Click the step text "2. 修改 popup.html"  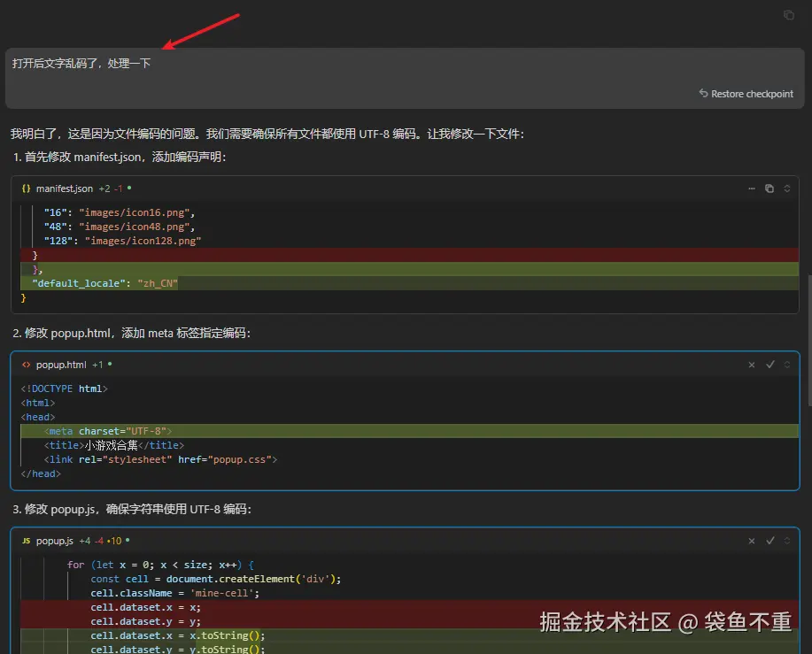click(132, 334)
